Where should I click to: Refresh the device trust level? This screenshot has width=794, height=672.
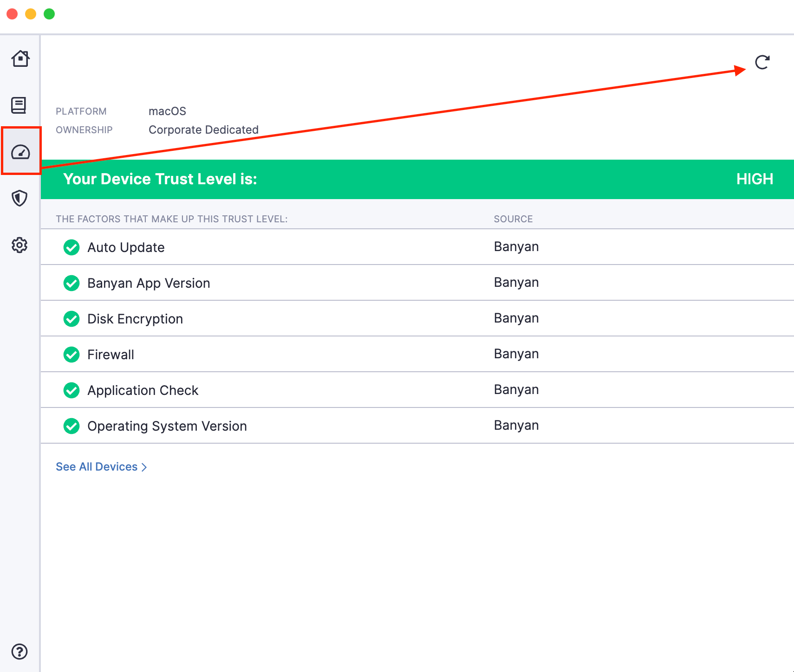click(x=762, y=62)
